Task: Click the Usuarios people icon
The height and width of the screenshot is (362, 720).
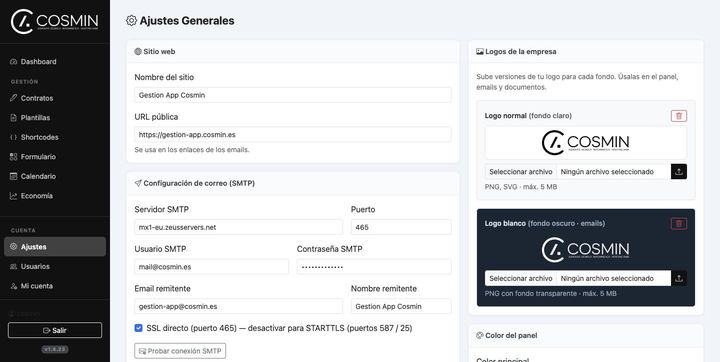Action: (13, 266)
